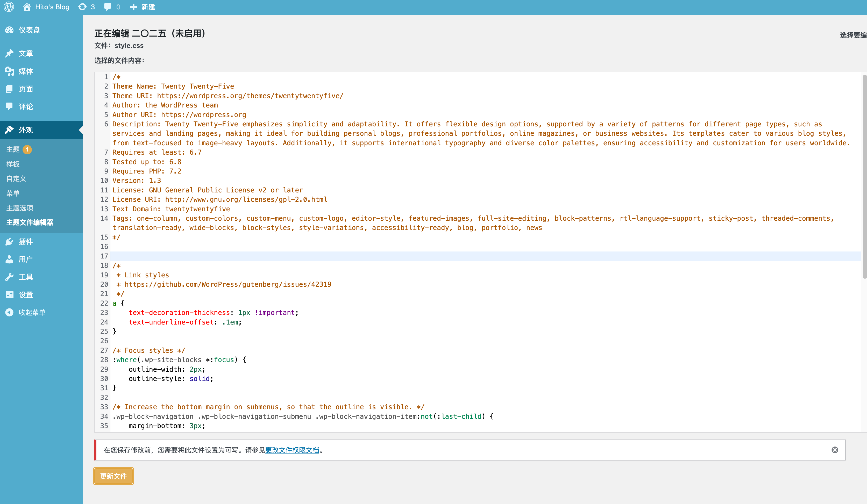Click the 'Increase the bottom margin' comment line

[268, 407]
